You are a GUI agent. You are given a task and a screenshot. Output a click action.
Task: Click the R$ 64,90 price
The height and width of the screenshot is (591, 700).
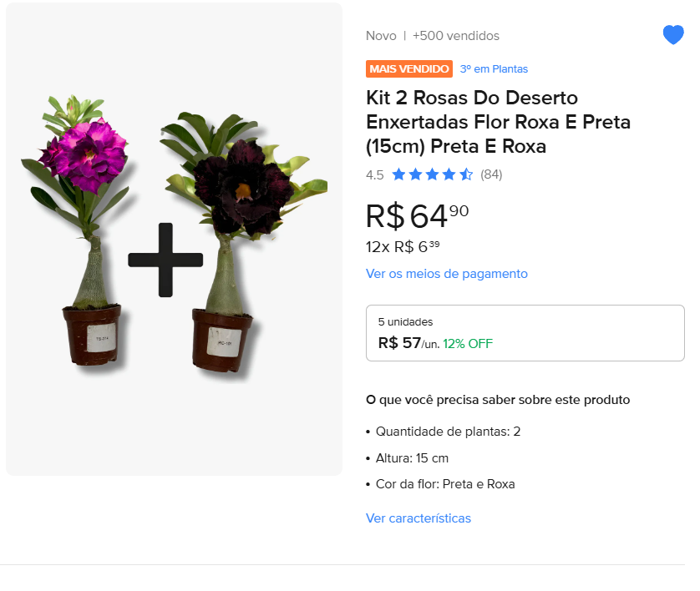click(417, 215)
